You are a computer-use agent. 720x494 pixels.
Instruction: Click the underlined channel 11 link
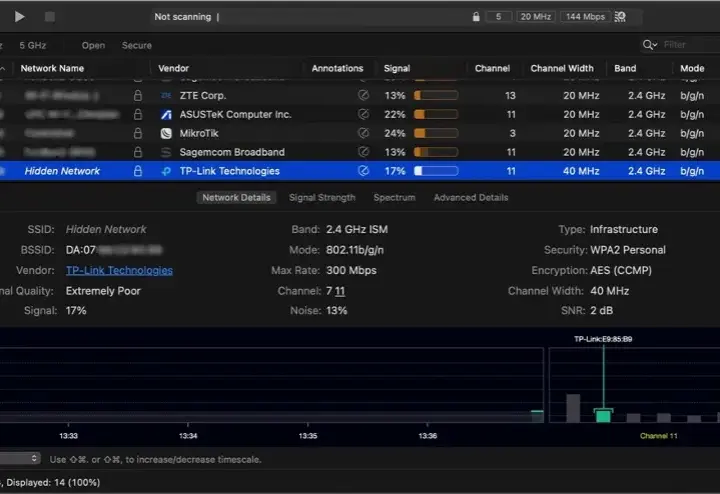point(340,291)
